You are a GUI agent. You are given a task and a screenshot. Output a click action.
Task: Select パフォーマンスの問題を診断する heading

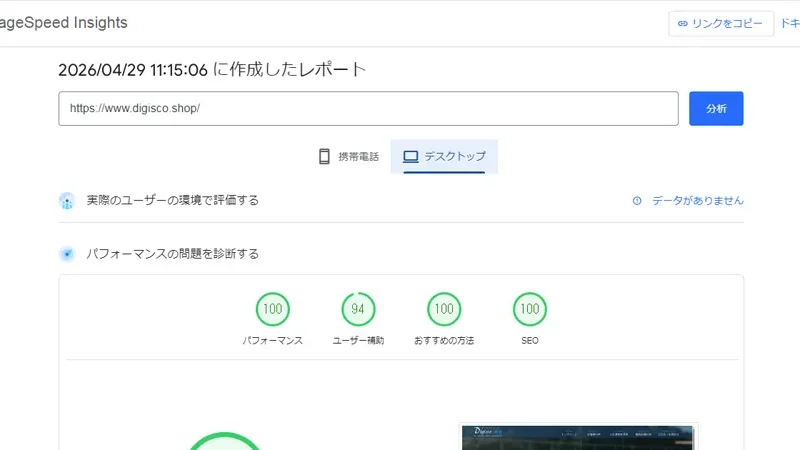click(x=172, y=254)
